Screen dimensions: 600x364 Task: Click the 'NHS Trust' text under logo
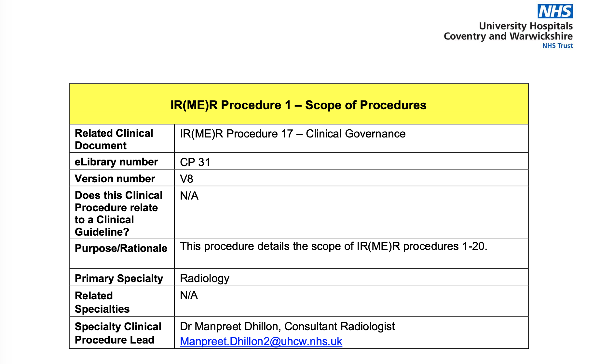pyautogui.click(x=557, y=46)
